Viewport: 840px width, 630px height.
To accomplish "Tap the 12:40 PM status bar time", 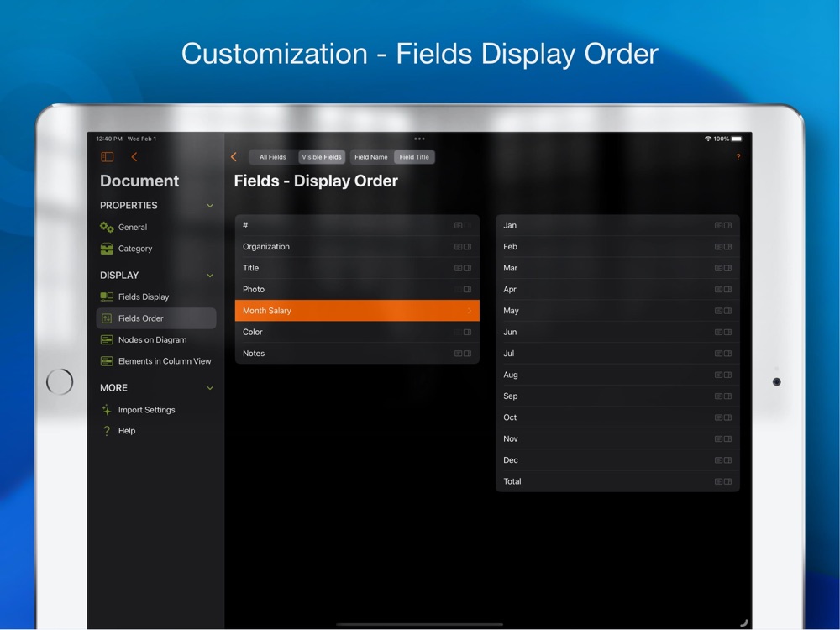I will (x=109, y=139).
